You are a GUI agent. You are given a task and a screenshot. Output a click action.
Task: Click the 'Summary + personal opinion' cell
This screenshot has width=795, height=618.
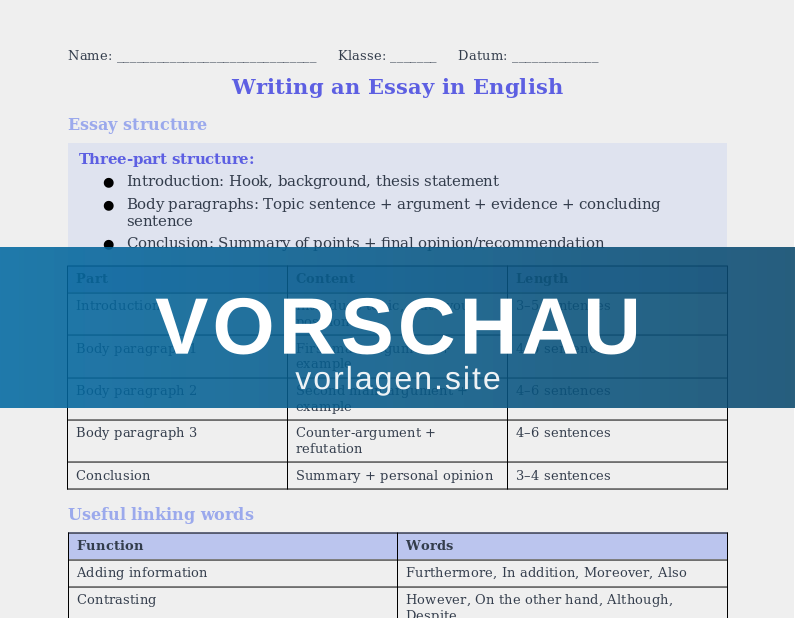pos(398,476)
